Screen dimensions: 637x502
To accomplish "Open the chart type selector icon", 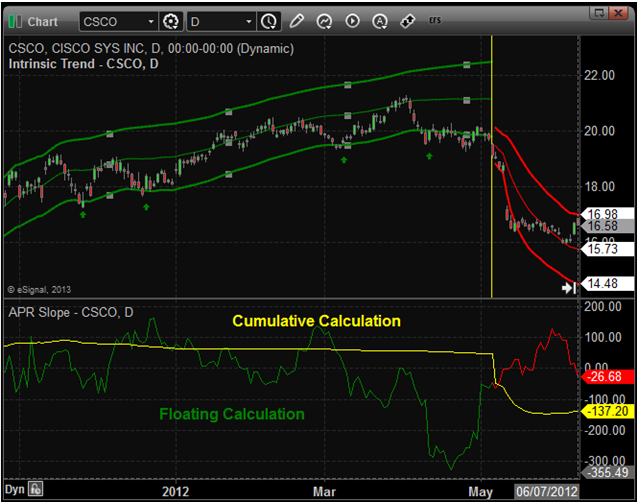I will 324,21.
